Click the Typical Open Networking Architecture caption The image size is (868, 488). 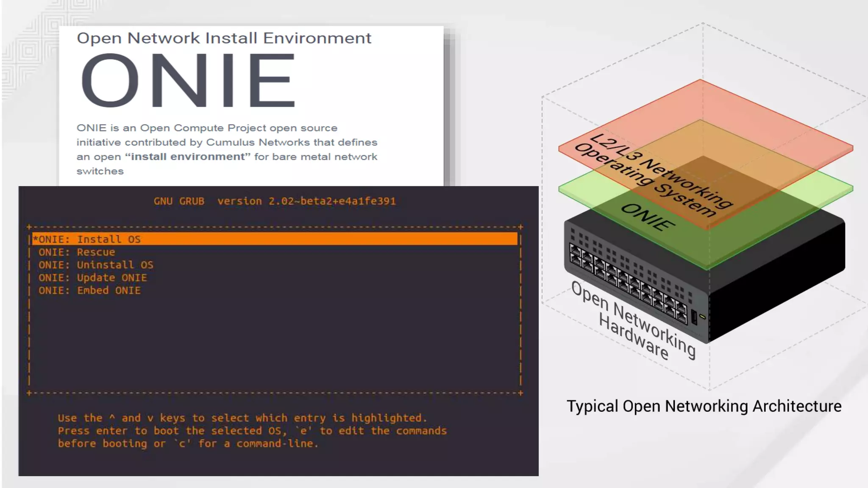(x=704, y=406)
